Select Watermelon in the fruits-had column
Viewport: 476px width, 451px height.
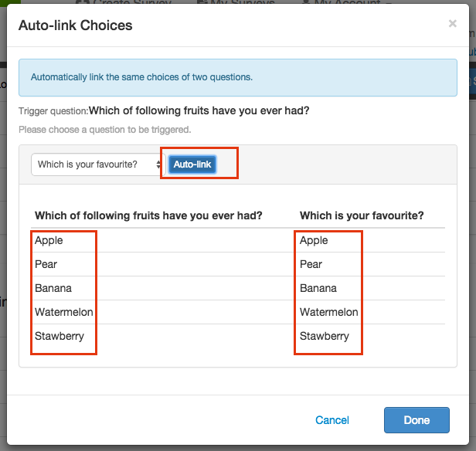[64, 312]
